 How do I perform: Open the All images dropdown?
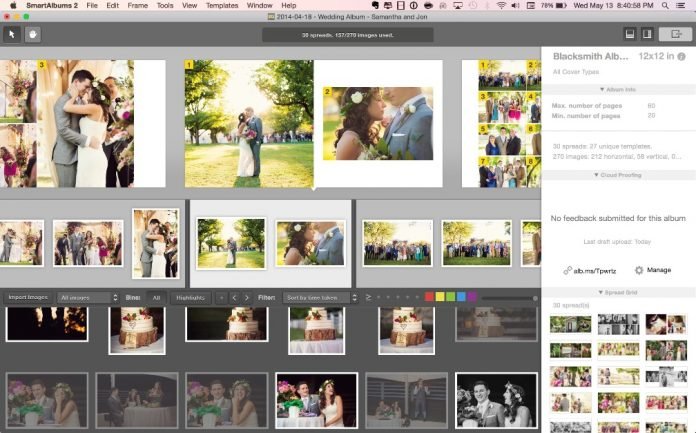pyautogui.click(x=88, y=298)
